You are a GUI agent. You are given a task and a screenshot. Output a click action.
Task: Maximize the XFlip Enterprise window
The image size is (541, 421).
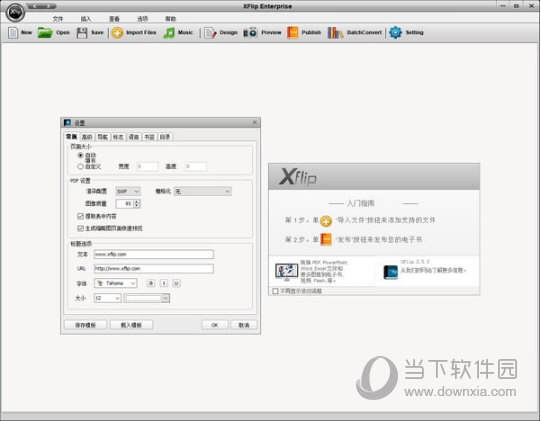pos(516,6)
